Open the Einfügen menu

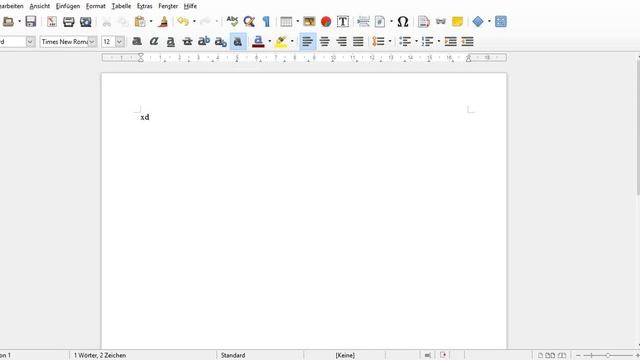point(68,6)
